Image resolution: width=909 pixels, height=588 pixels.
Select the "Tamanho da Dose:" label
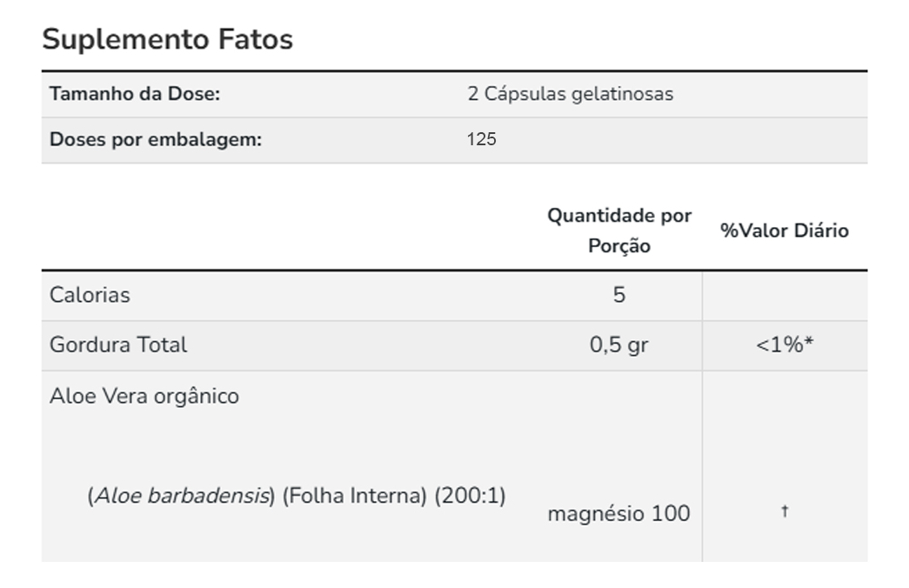coord(135,94)
